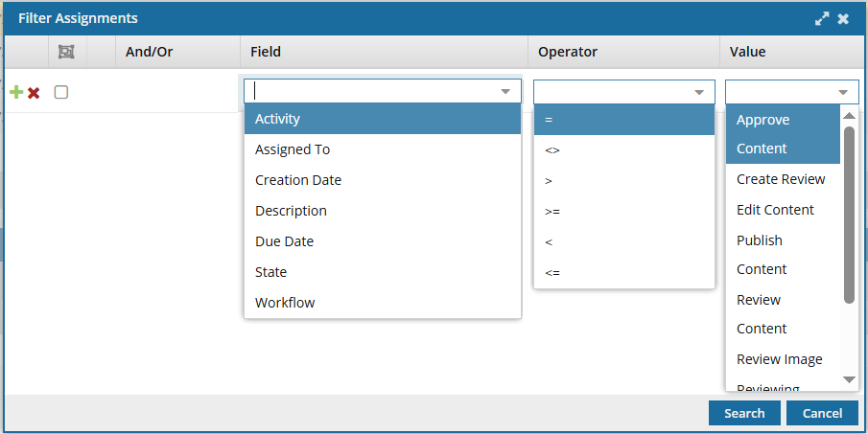This screenshot has width=868, height=434.
Task: Close the Filter Assignments dialog
Action: point(843,19)
